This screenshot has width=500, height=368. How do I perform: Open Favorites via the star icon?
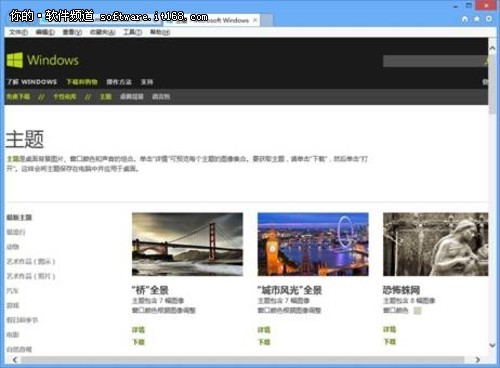(x=477, y=19)
